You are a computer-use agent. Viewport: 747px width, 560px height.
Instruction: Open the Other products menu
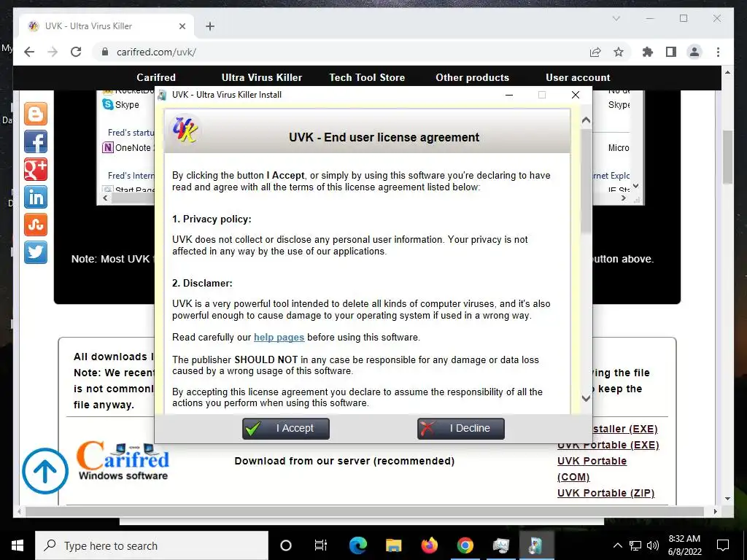[472, 77]
